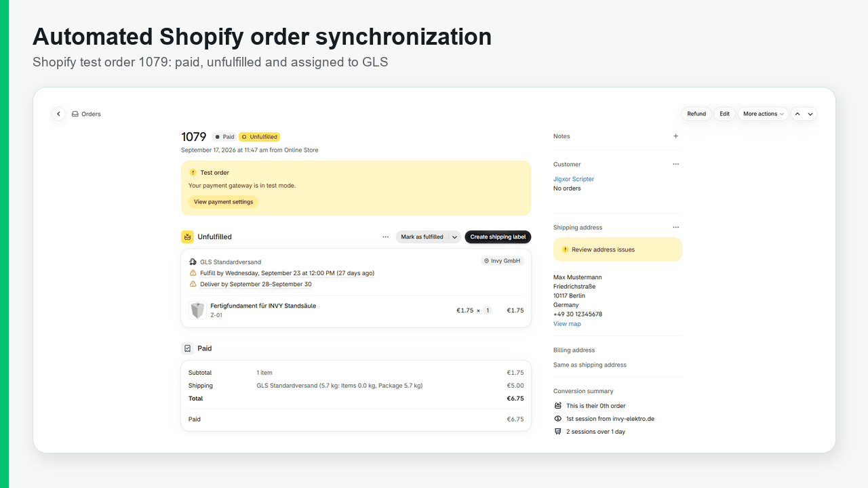Open the More actions dropdown
The image size is (868, 488).
pyautogui.click(x=764, y=114)
